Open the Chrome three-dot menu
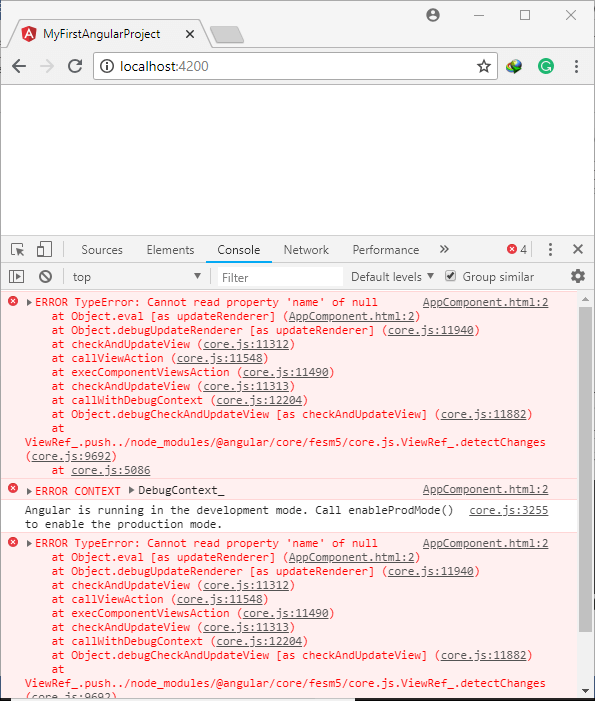 577,67
